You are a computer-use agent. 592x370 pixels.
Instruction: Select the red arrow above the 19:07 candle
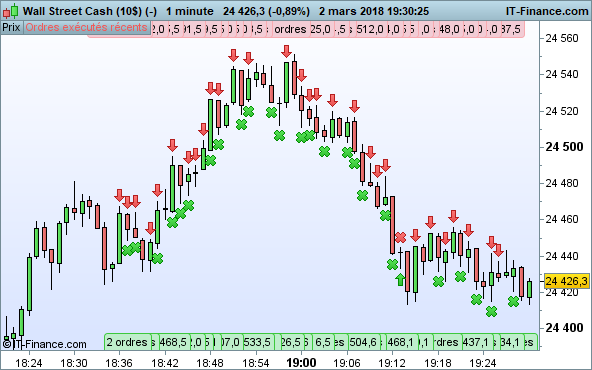[x=354, y=106]
